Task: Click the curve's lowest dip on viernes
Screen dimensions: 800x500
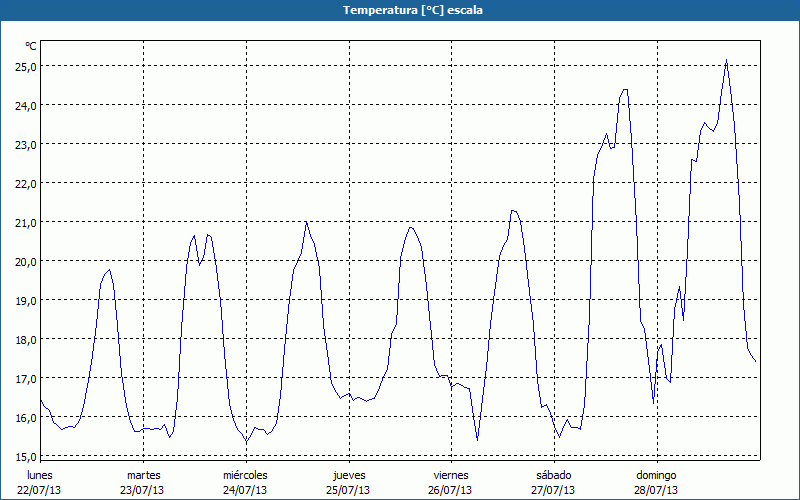Action: pos(477,439)
